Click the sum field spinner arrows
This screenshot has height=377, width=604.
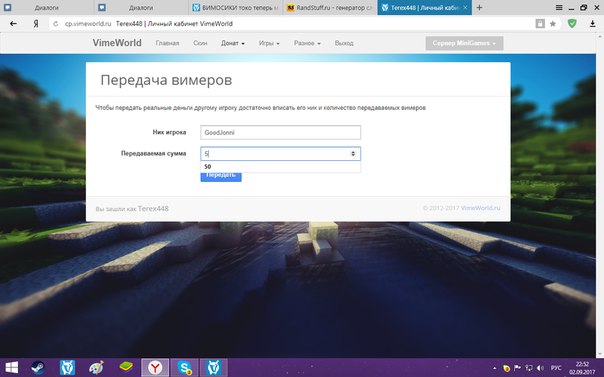tap(353, 154)
